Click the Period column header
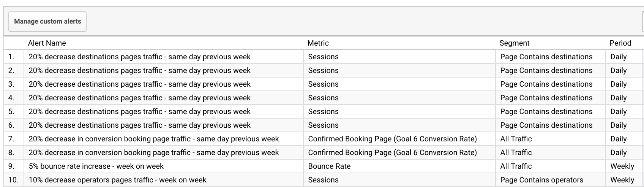 coord(620,43)
